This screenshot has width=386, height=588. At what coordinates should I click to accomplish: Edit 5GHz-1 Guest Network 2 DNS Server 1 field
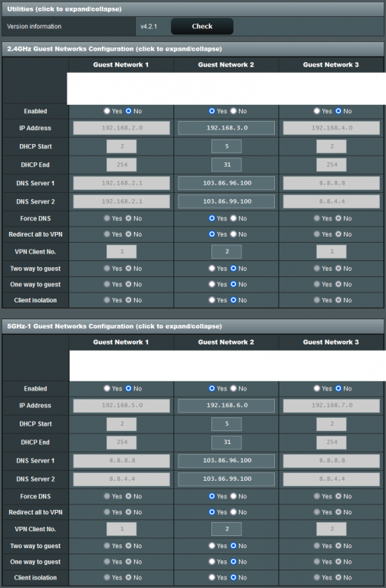click(x=227, y=460)
